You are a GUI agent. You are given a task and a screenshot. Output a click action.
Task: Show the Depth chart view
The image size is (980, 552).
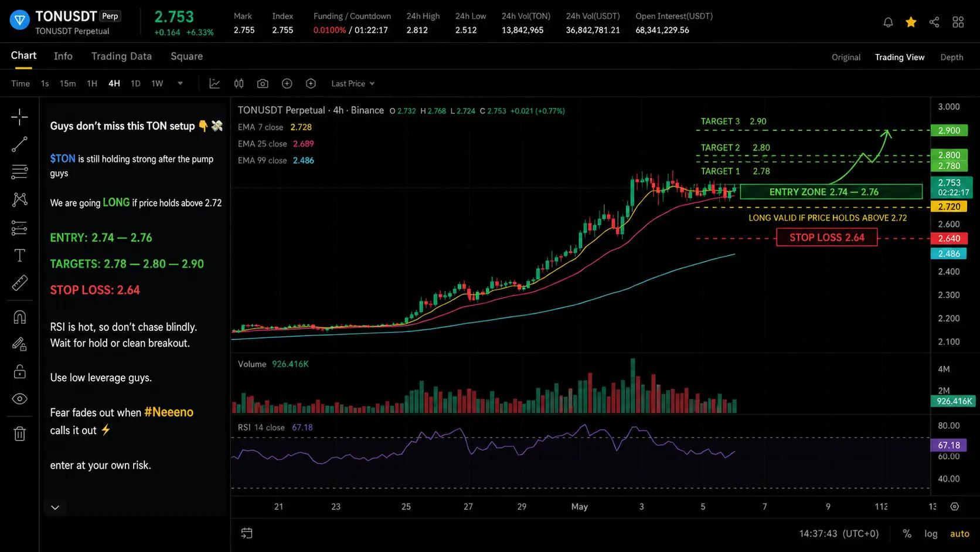951,57
